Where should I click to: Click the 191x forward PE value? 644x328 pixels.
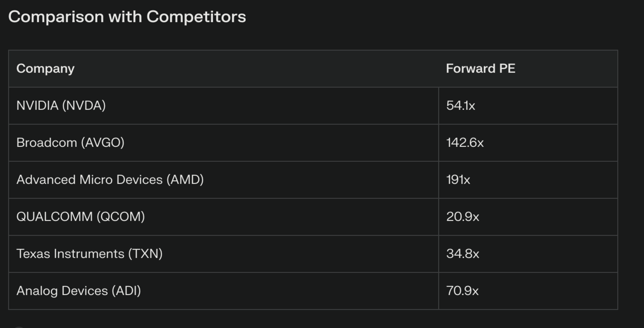tap(458, 180)
